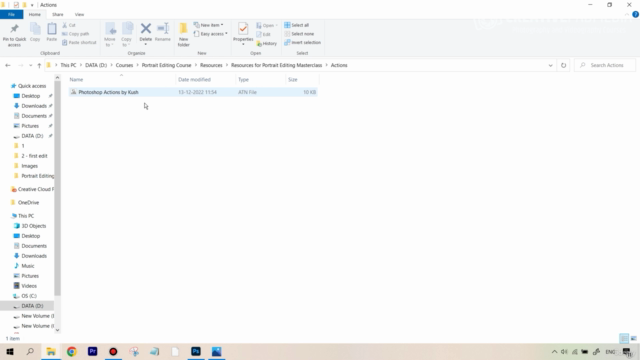Switch to large icons view toggle
The width and height of the screenshot is (640, 360).
633,338
